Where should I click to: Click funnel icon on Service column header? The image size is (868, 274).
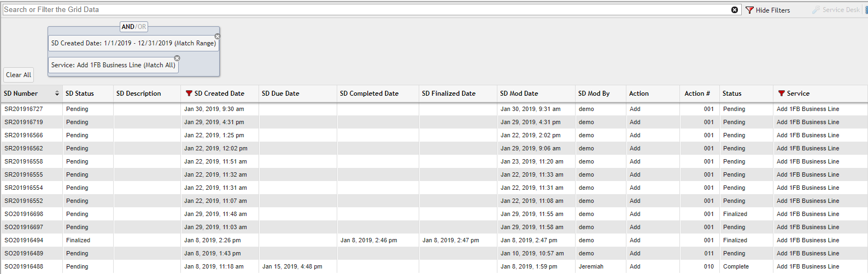coord(781,94)
